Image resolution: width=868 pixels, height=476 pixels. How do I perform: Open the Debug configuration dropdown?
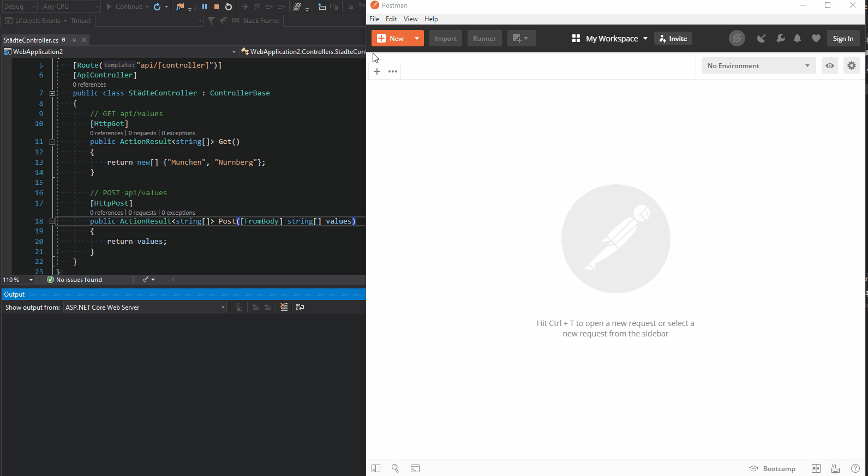pos(19,7)
